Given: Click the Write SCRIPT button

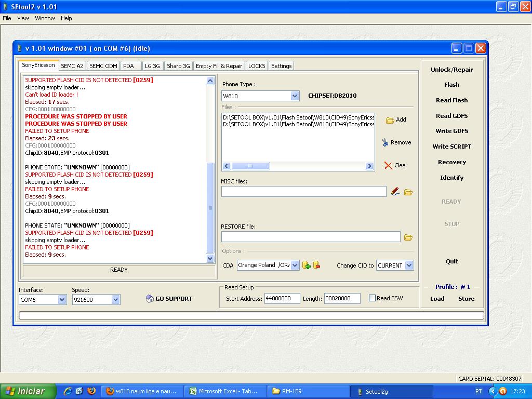Looking at the screenshot, I should 451,147.
